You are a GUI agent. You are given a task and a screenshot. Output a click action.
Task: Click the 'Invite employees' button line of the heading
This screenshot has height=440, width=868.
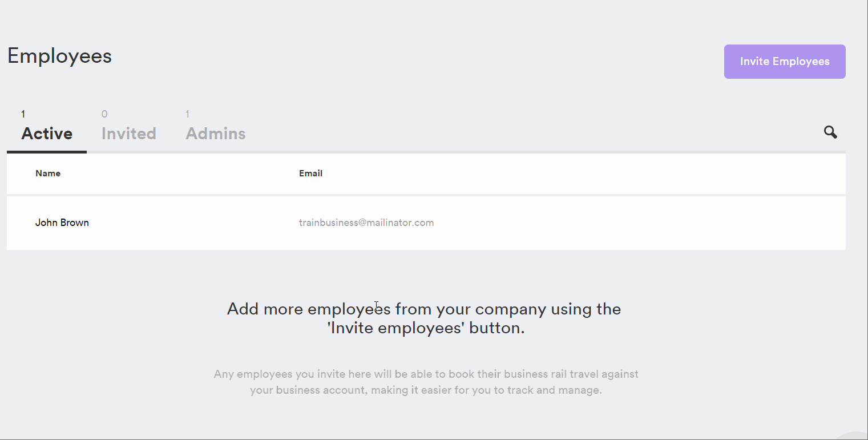(x=426, y=329)
